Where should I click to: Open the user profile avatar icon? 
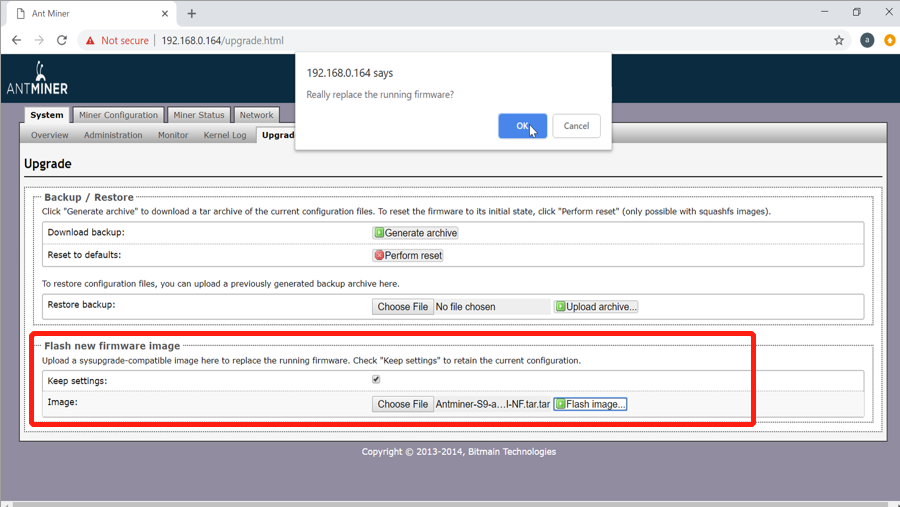point(867,41)
